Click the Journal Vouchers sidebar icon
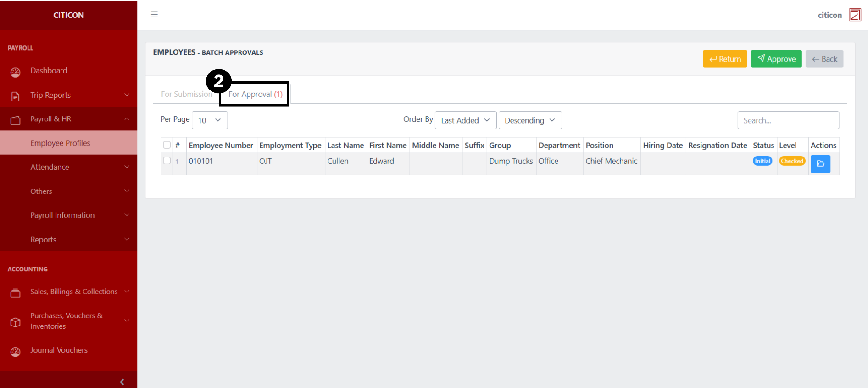The height and width of the screenshot is (388, 868). pos(16,351)
